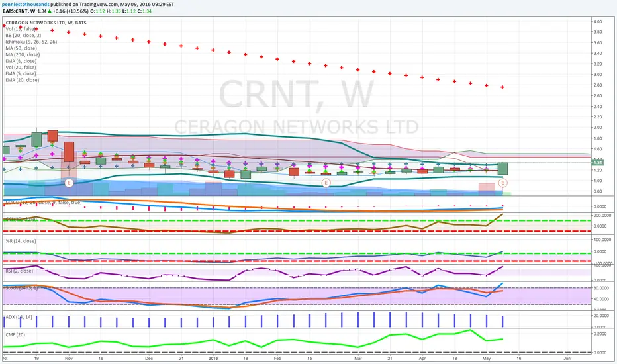The image size is (617, 364).
Task: Click the Mar label on the time axis
Action: [x=358, y=359]
